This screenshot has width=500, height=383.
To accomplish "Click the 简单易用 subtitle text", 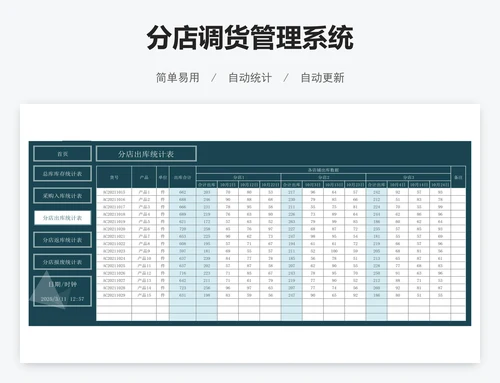I will (x=177, y=78).
